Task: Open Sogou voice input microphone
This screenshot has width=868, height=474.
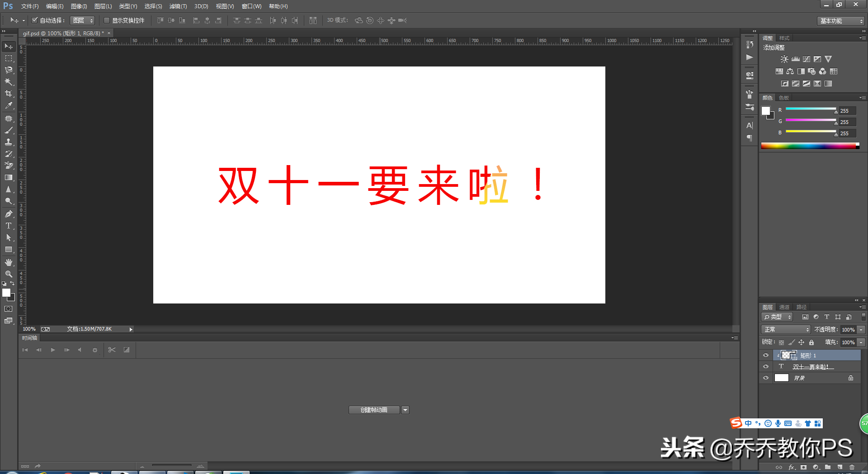Action: (778, 423)
